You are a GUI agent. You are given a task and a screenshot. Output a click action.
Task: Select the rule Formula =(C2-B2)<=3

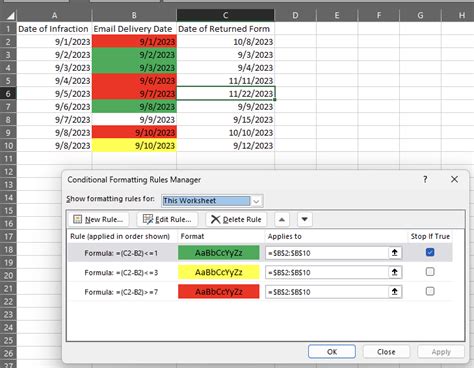click(121, 272)
